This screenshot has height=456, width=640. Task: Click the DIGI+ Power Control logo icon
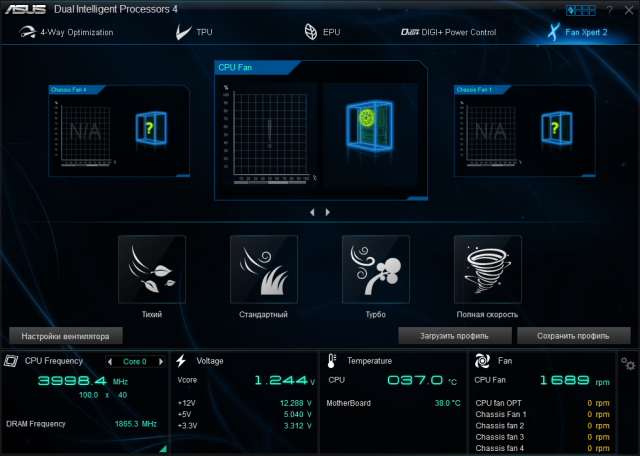(x=410, y=32)
